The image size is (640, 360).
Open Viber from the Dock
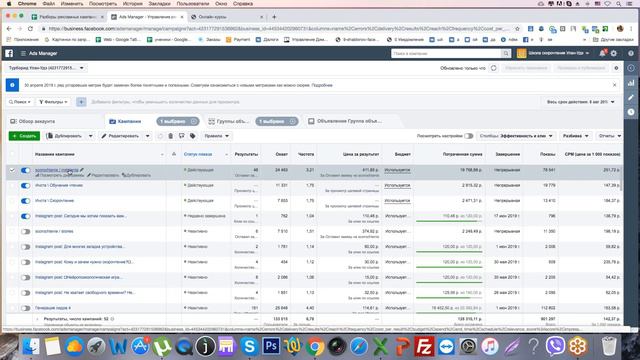[x=556, y=346]
